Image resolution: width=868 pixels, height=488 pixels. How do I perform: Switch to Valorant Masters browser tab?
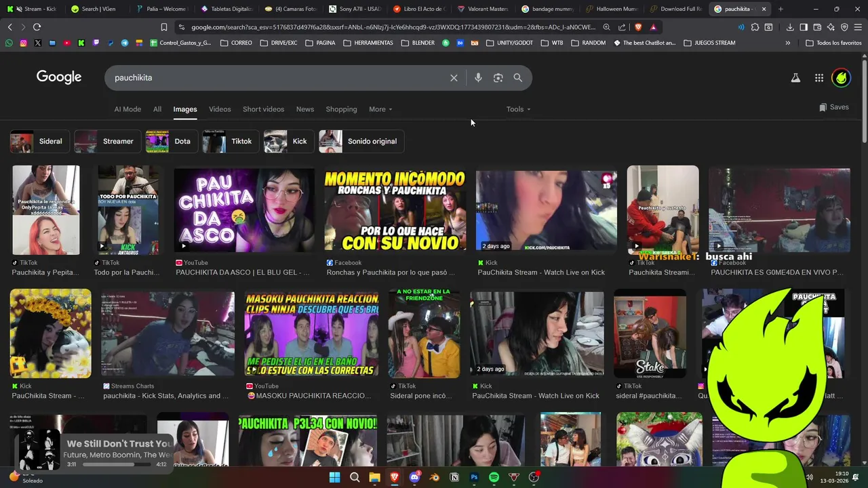482,9
